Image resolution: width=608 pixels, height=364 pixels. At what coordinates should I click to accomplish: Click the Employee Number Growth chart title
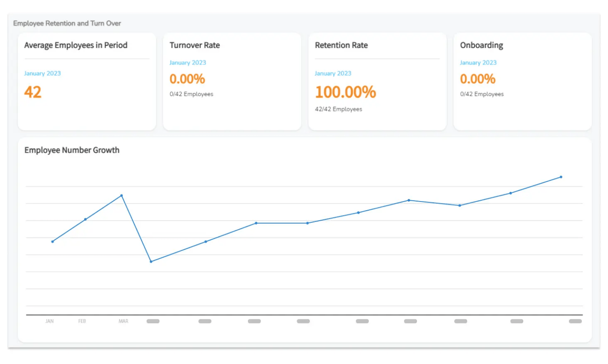[x=72, y=150]
